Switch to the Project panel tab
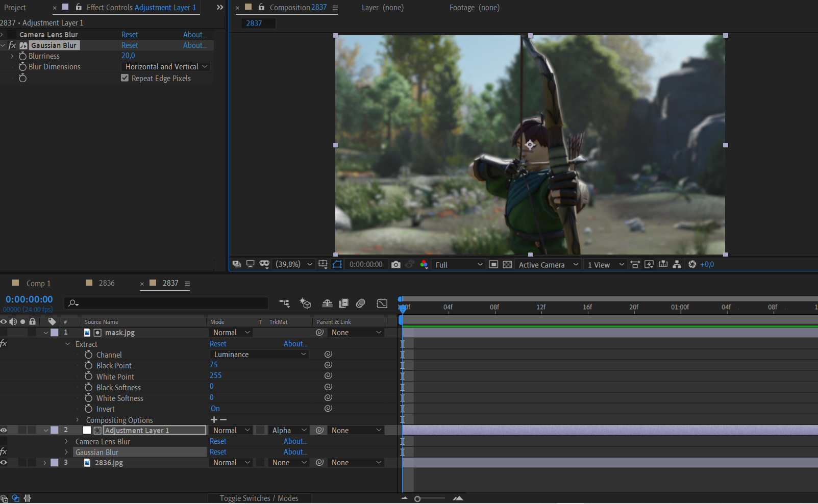The image size is (818, 504). (15, 8)
